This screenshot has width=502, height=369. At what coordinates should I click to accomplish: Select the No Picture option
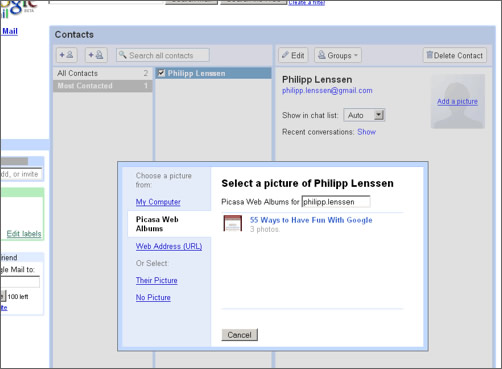coord(153,297)
